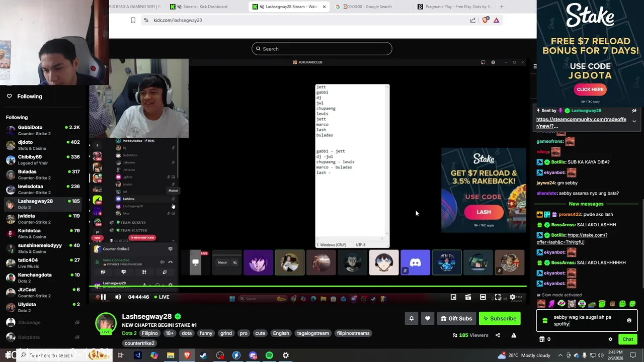Open channel points shop icon
Screen dimensions: 644x362
pyautogui.click(x=542, y=339)
